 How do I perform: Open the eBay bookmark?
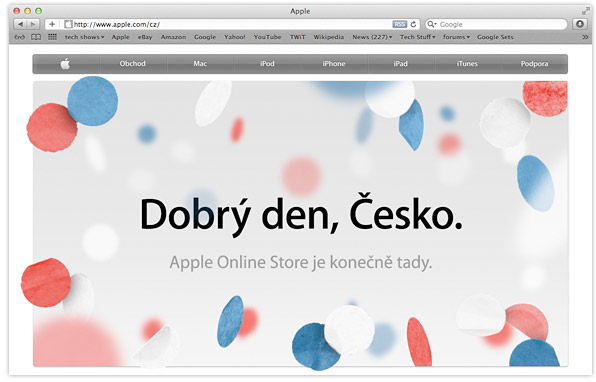tap(145, 37)
